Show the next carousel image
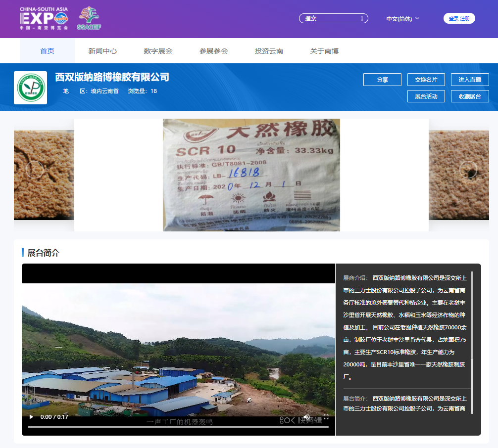This screenshot has height=448, width=498. click(x=468, y=170)
